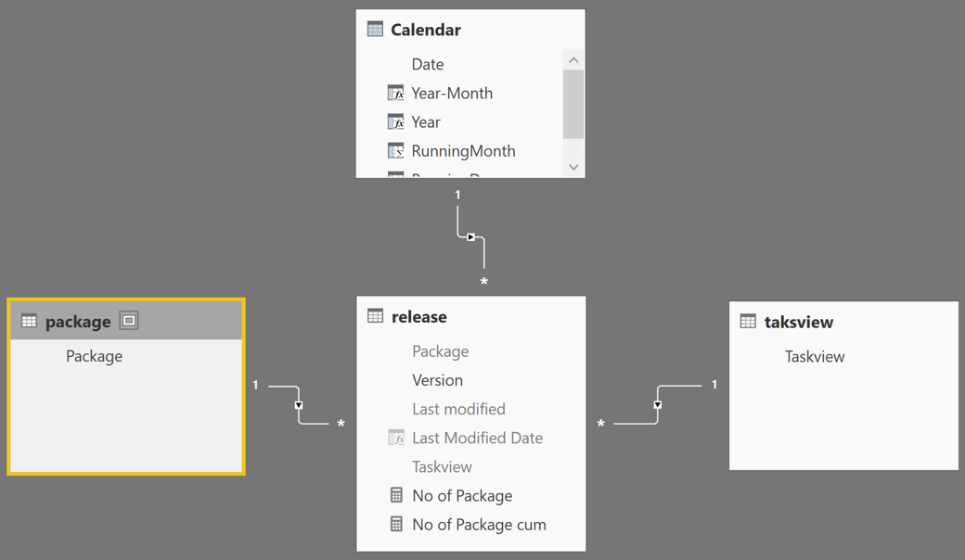Click the Calendar-to-release filter direction arrow
The image size is (965, 560).
pyautogui.click(x=471, y=237)
